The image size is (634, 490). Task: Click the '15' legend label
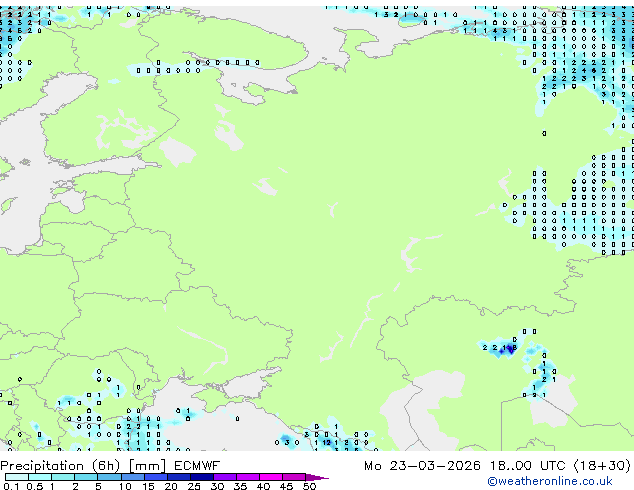click(148, 486)
